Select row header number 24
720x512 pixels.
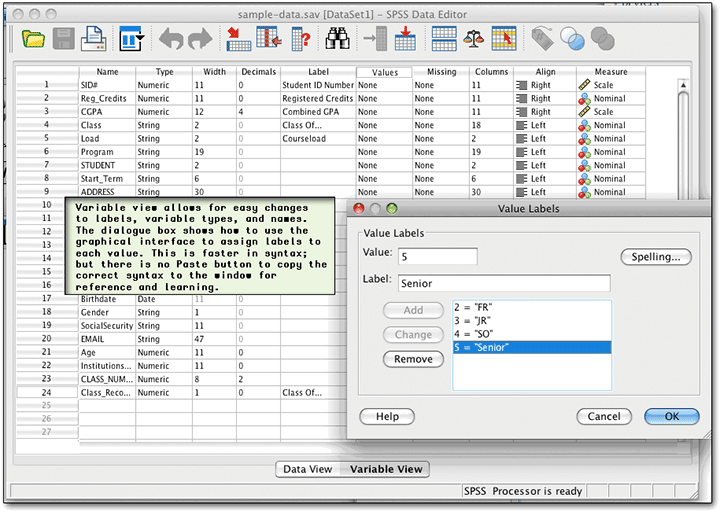[47, 393]
